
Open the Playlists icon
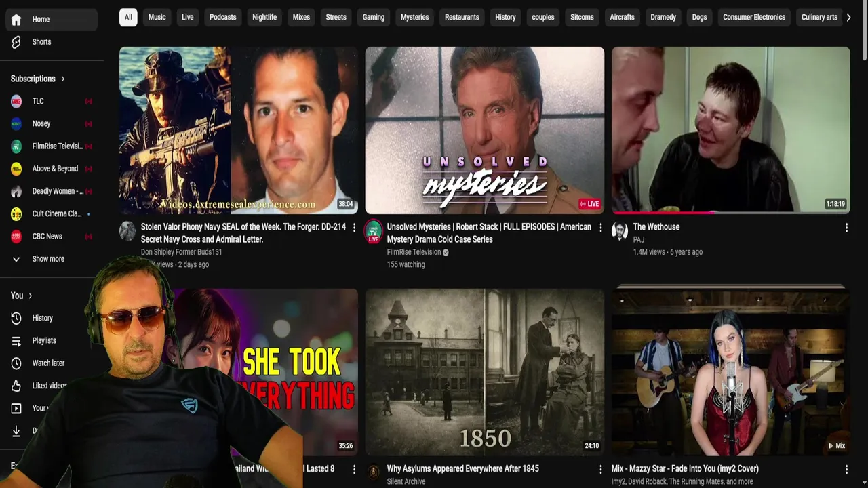[x=16, y=340]
